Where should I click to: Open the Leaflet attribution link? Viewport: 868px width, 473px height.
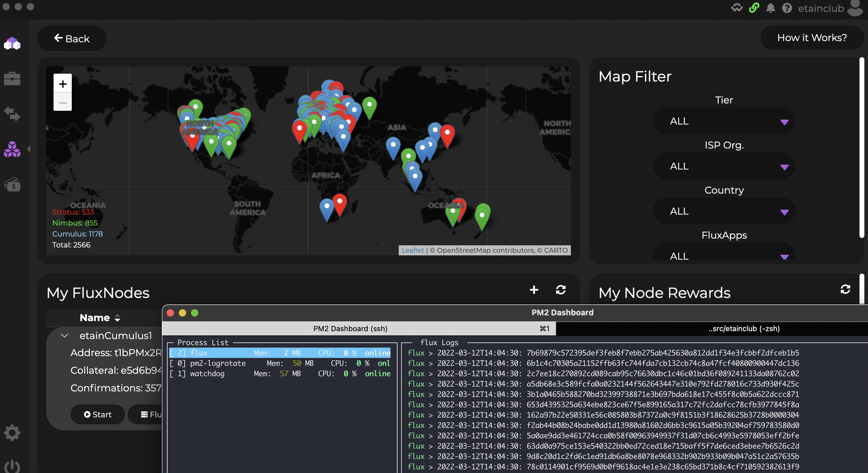412,250
